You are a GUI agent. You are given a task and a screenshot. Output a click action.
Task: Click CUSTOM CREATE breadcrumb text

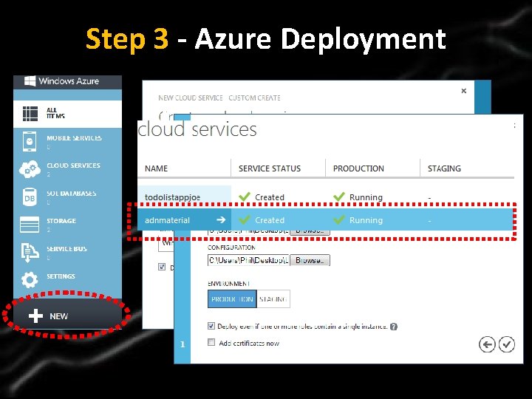coord(254,98)
